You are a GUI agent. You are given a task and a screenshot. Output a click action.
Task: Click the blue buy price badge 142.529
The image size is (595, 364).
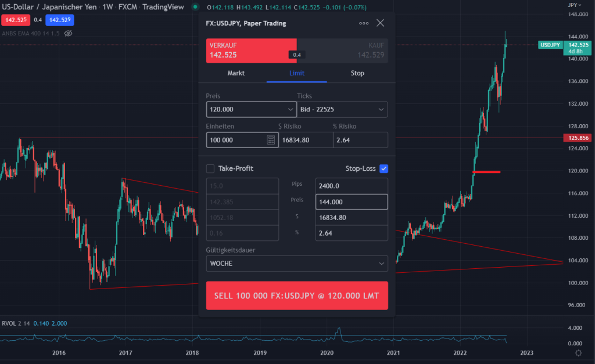(60, 20)
